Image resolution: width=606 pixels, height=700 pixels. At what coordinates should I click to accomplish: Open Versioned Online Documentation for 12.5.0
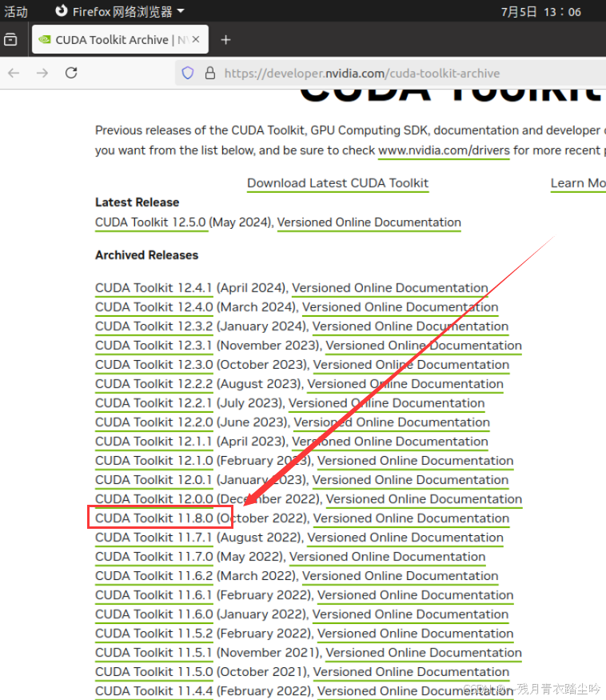pos(369,222)
